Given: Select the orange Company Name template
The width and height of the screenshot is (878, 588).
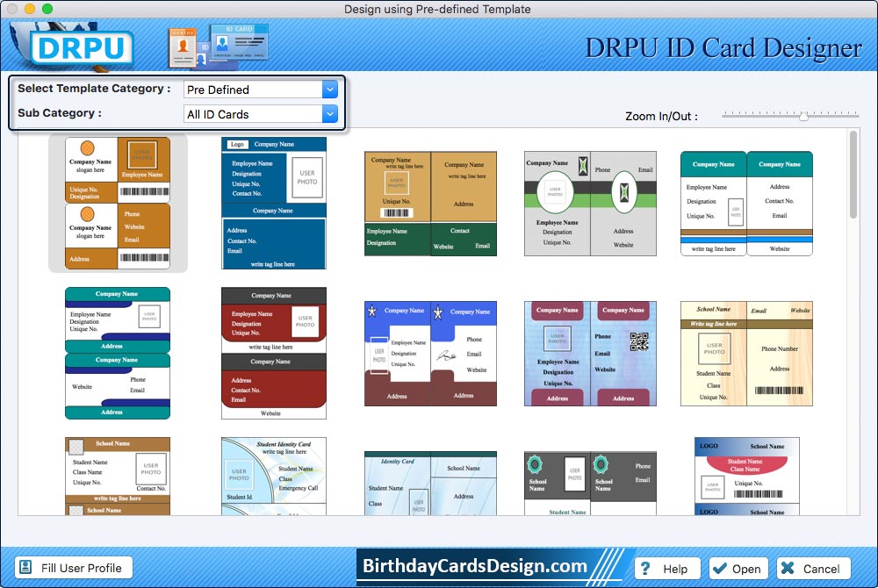Looking at the screenshot, I should tap(118, 203).
